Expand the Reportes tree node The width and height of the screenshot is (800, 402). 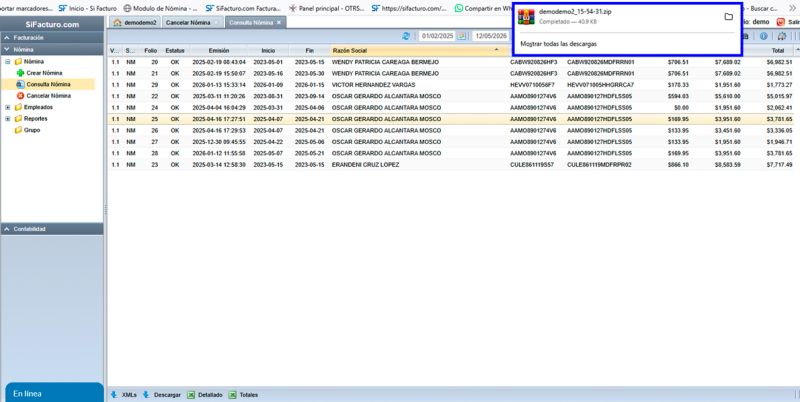coord(8,118)
